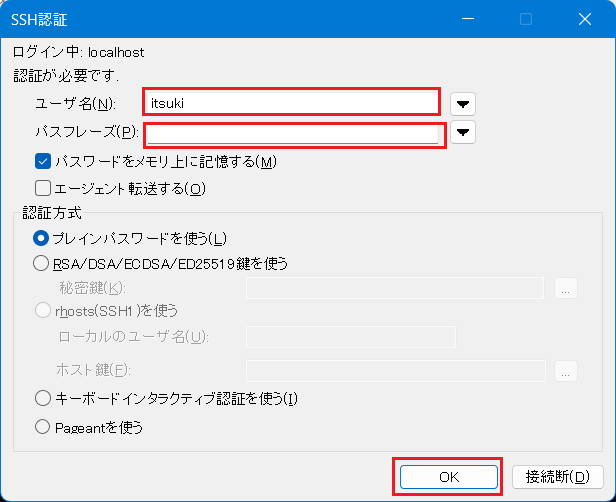Browse for 秘密鍵 with the ... button
The height and width of the screenshot is (502, 616).
(x=566, y=289)
